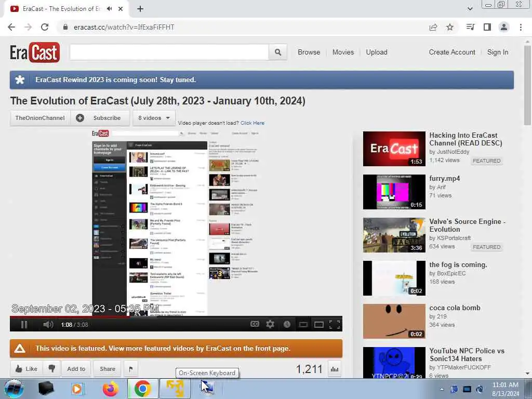Open the fog is coming video

point(458,264)
